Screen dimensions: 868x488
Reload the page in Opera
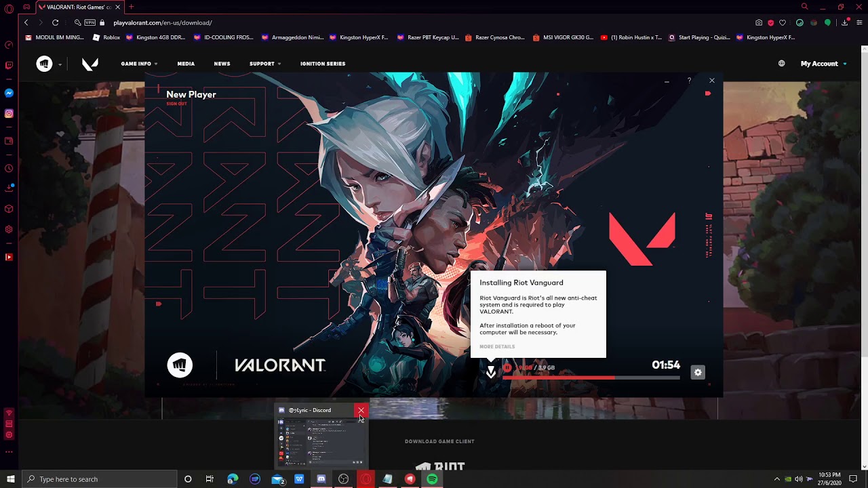[x=56, y=22]
